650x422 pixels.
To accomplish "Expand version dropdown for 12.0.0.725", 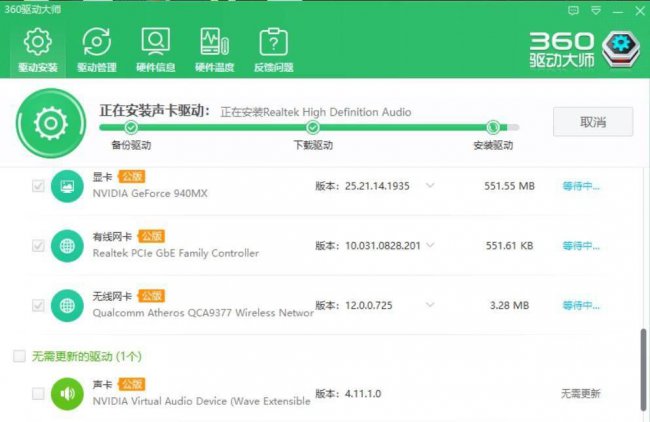I will [x=430, y=305].
